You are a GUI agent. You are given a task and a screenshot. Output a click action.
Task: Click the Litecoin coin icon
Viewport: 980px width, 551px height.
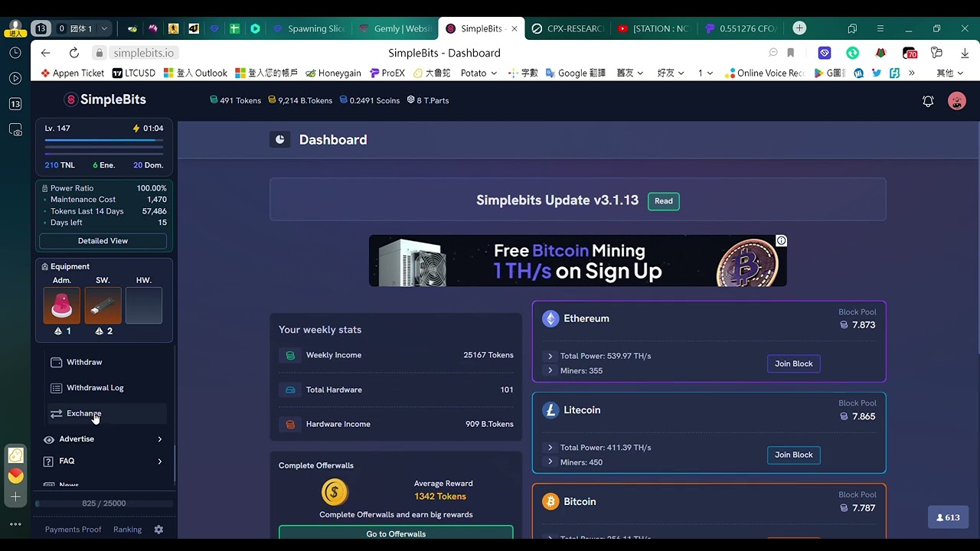click(550, 410)
